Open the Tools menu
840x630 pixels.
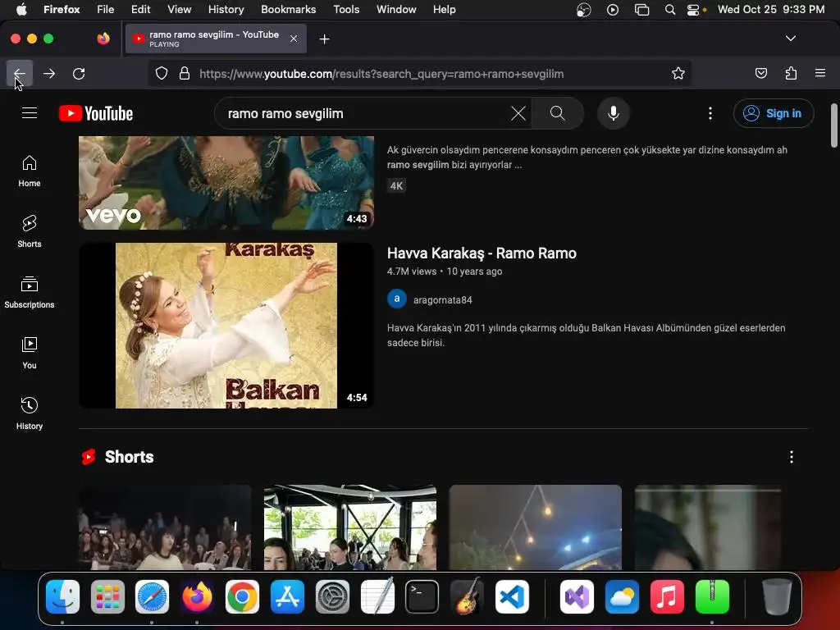[x=346, y=9]
